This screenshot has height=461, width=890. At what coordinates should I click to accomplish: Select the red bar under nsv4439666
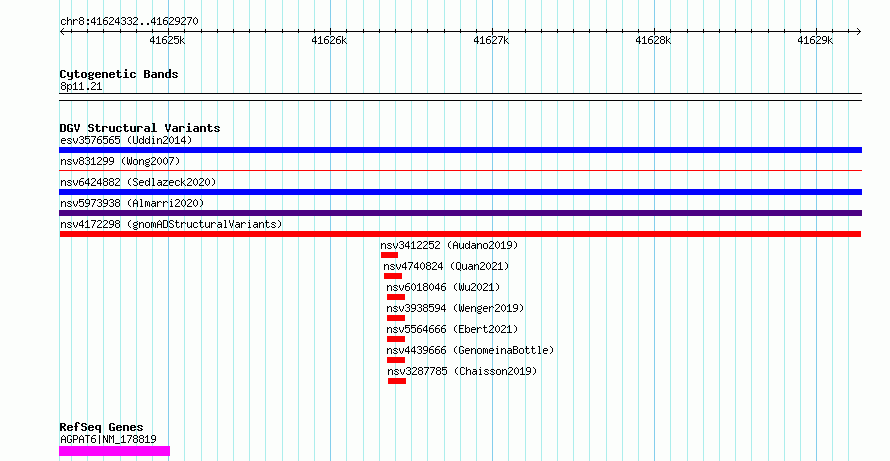396,360
